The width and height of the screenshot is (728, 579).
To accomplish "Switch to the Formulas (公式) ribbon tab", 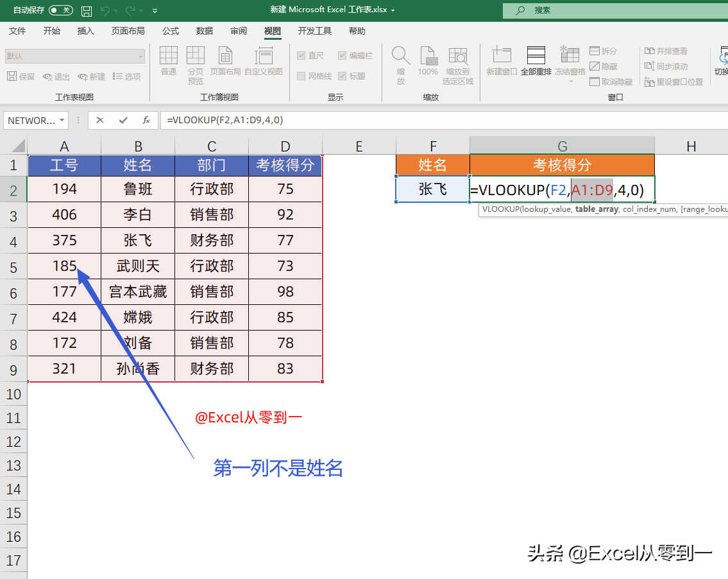I will (171, 31).
